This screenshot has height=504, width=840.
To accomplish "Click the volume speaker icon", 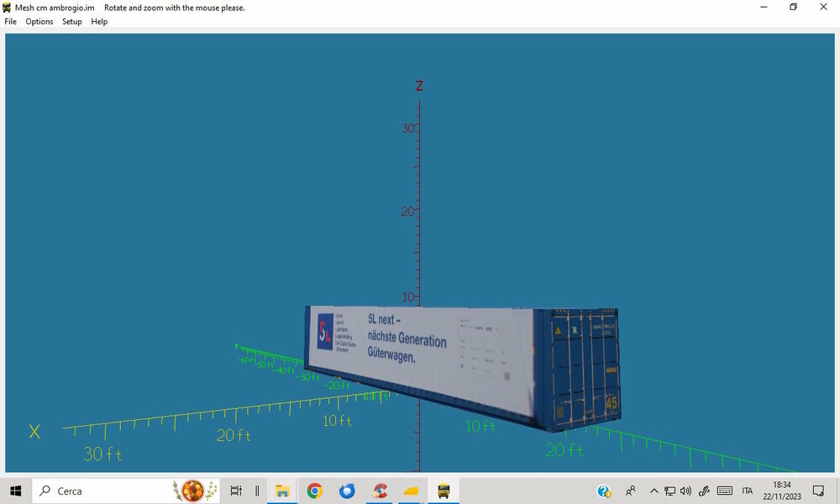I will 685,491.
